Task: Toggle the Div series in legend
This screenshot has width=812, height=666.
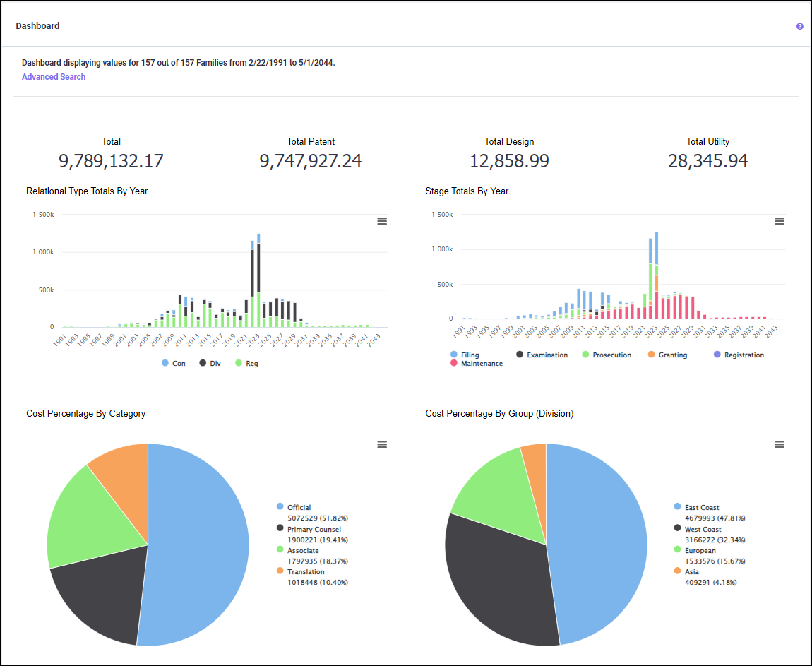Action: point(211,363)
